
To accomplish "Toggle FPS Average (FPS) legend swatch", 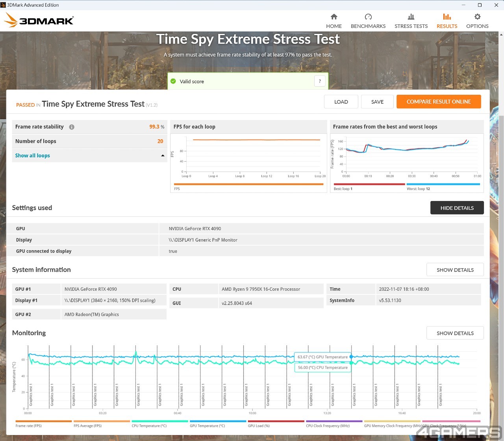I will click(x=102, y=421).
